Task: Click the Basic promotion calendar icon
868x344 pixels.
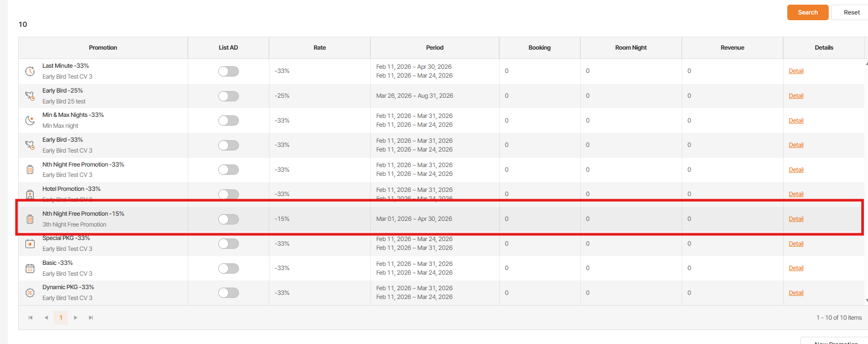Action: click(30, 268)
